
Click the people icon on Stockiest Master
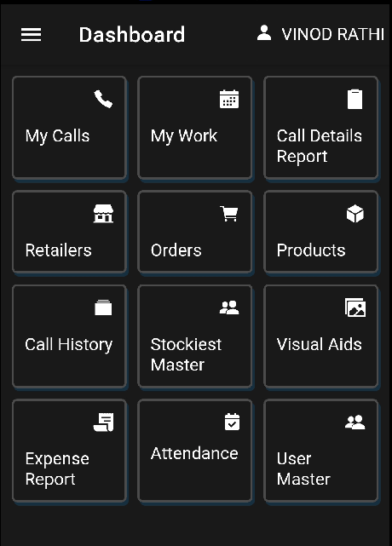point(229,307)
